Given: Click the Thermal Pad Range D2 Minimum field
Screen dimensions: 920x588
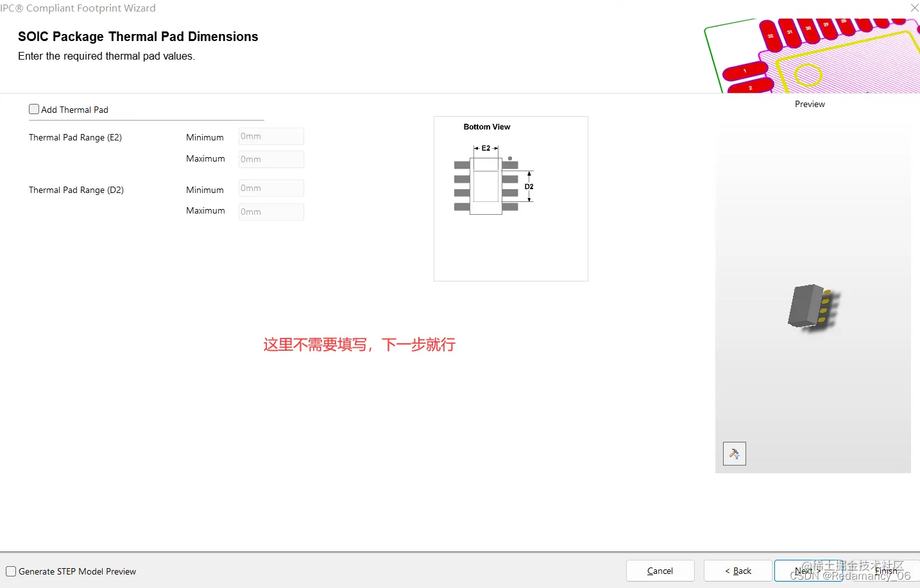Looking at the screenshot, I should click(270, 188).
